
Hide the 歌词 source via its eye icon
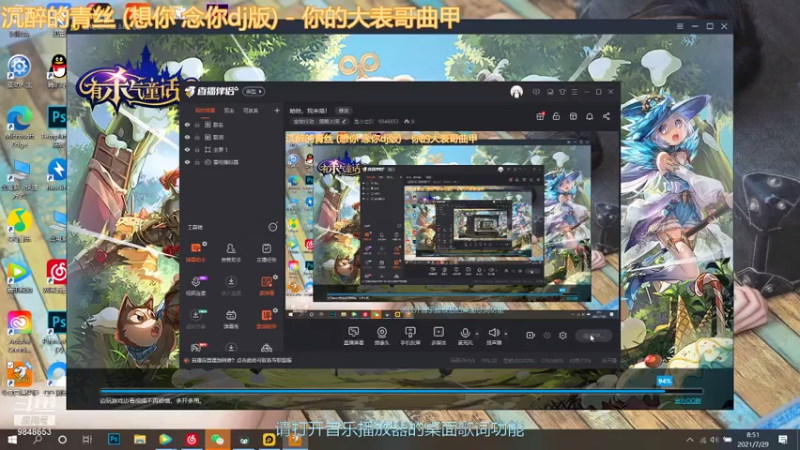point(187,137)
